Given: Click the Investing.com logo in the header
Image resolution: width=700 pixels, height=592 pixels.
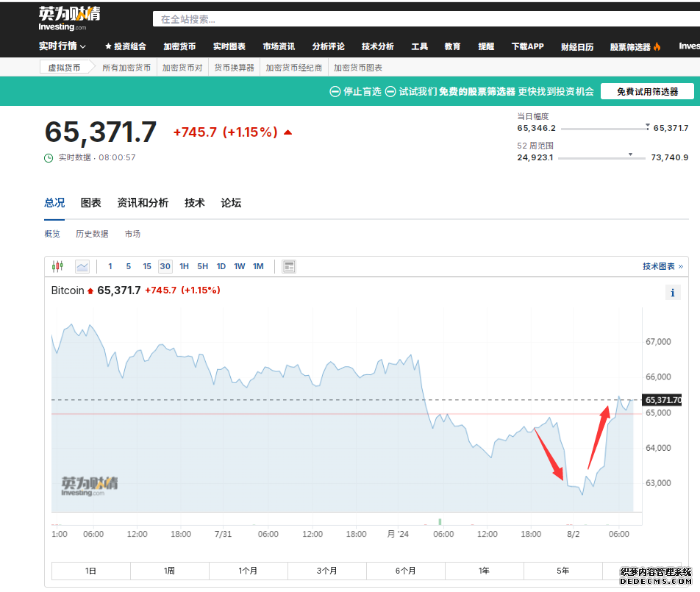Looking at the screenshot, I should tap(69, 18).
